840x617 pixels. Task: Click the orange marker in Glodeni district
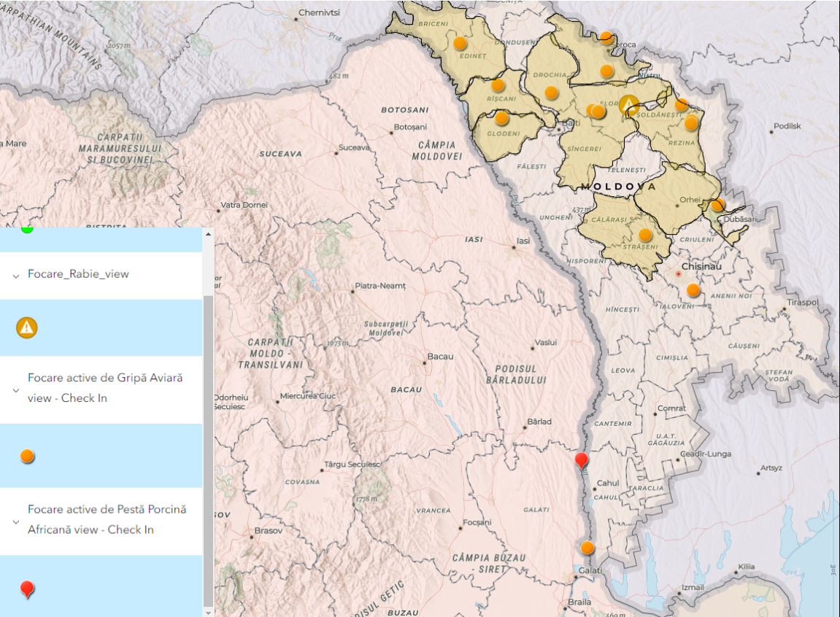(x=501, y=117)
